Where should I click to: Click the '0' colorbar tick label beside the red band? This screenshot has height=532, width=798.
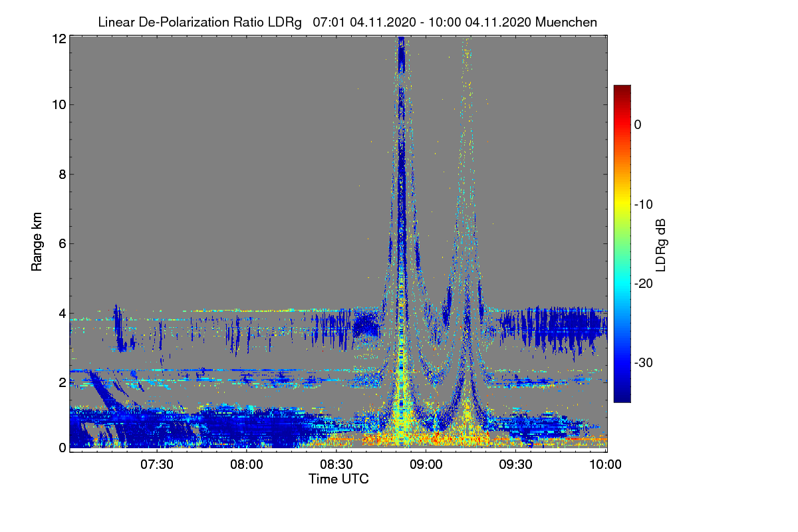[x=638, y=125]
